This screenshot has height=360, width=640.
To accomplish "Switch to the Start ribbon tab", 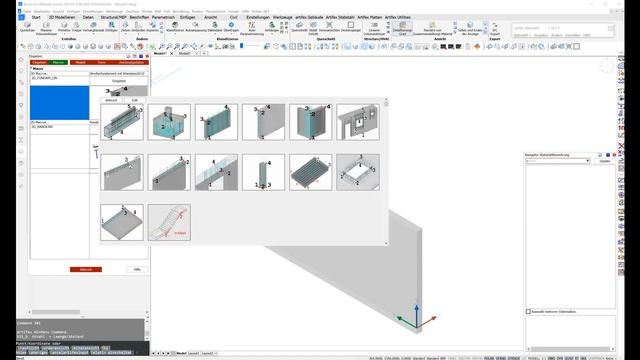I will [36, 17].
